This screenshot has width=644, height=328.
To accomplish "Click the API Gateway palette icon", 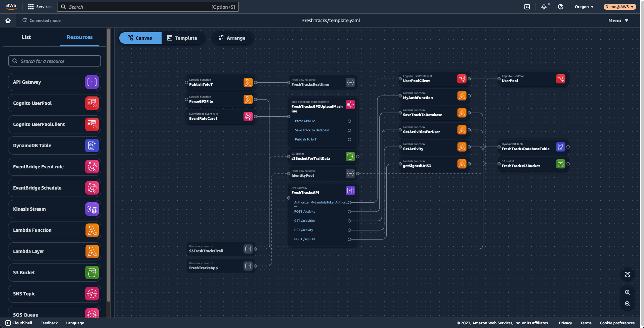I will (92, 82).
